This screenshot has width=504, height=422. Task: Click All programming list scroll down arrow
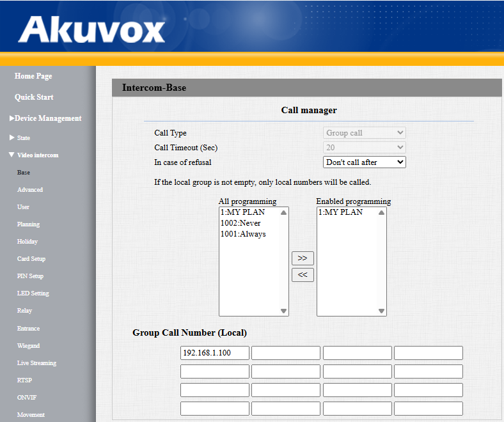pos(283,311)
